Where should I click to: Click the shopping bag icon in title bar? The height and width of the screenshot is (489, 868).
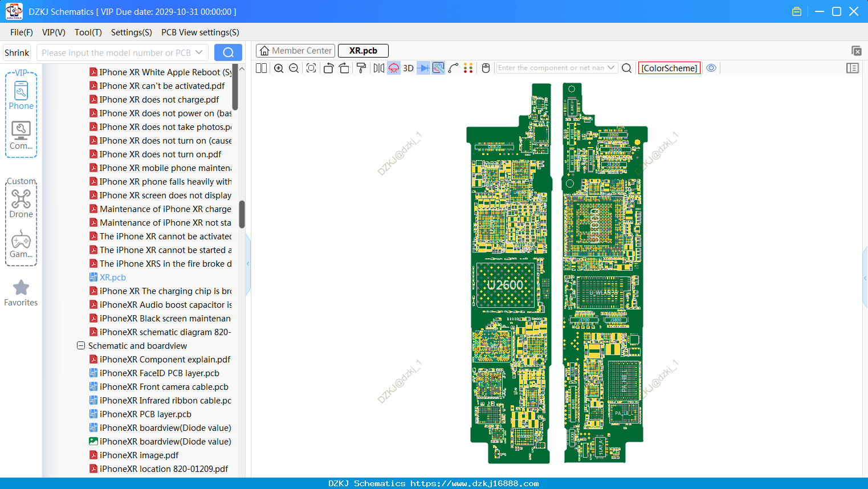(x=797, y=11)
